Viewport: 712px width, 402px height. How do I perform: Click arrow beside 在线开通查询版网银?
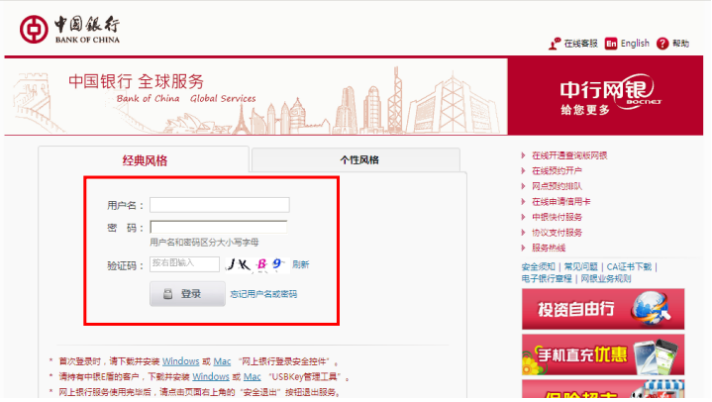[x=524, y=155]
